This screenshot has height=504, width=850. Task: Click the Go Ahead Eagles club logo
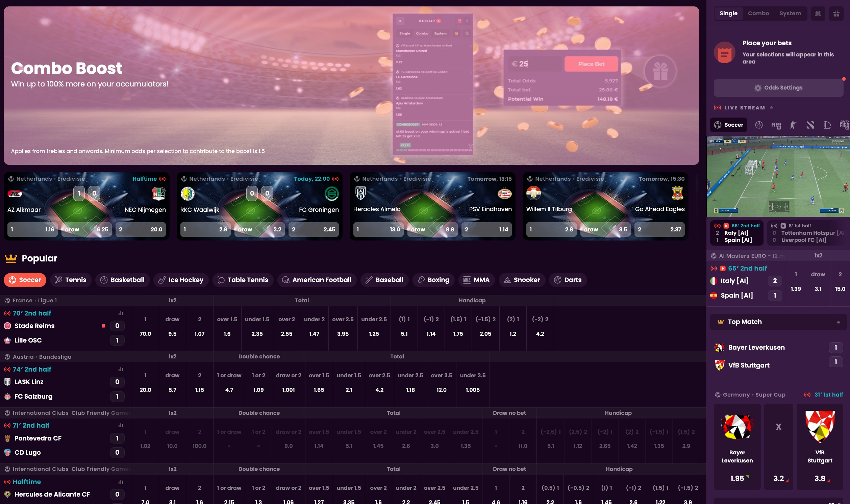point(677,193)
